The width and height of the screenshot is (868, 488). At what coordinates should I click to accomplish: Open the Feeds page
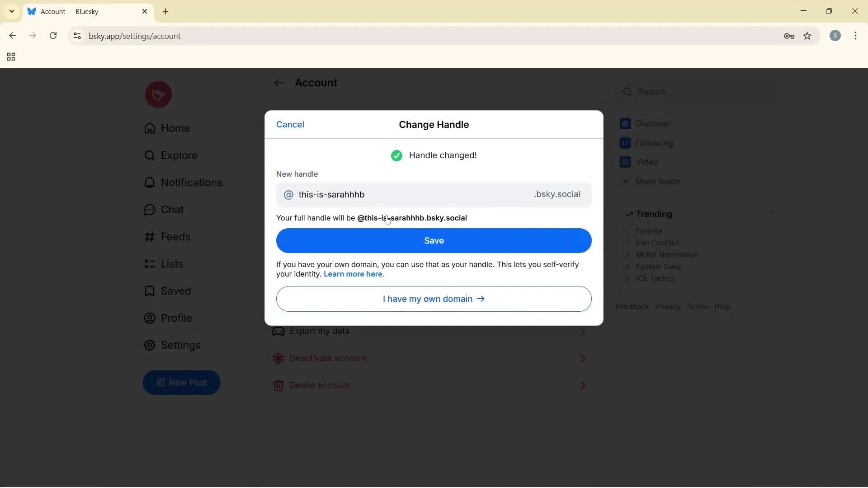(175, 237)
